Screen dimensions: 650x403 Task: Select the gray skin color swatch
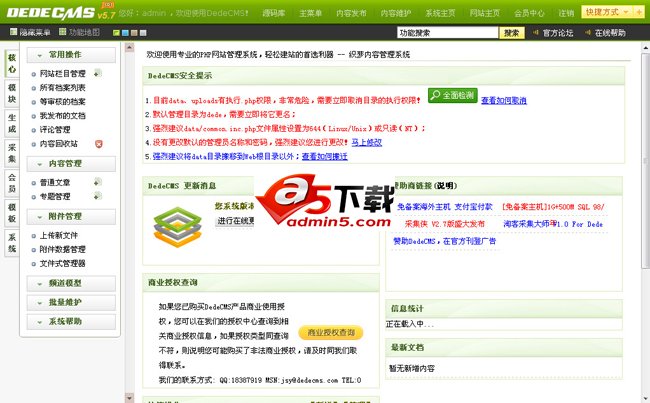[x=143, y=33]
